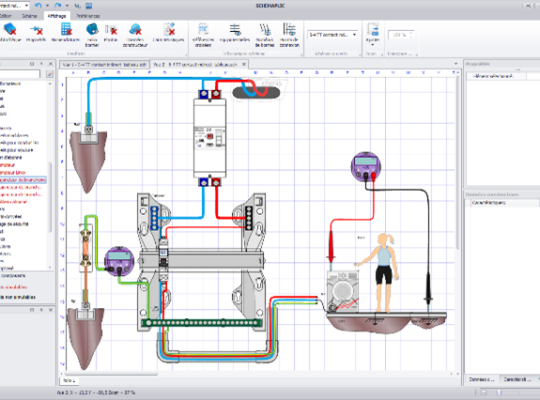Viewport: 540px width, 400px height.
Task: Click the redo arrow in title bar
Action: click(x=58, y=6)
